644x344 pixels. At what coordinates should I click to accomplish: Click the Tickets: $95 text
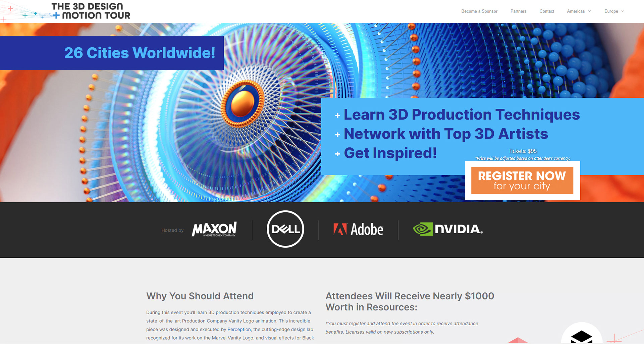(x=522, y=151)
